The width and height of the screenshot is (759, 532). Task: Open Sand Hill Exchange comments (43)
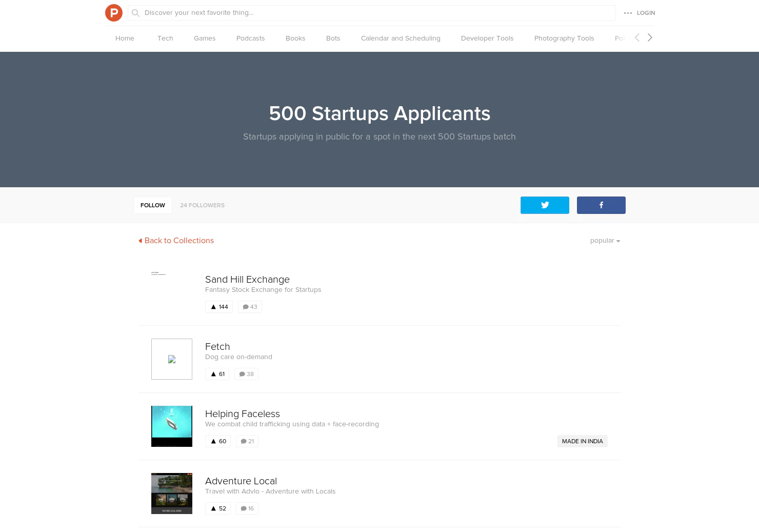pos(250,307)
